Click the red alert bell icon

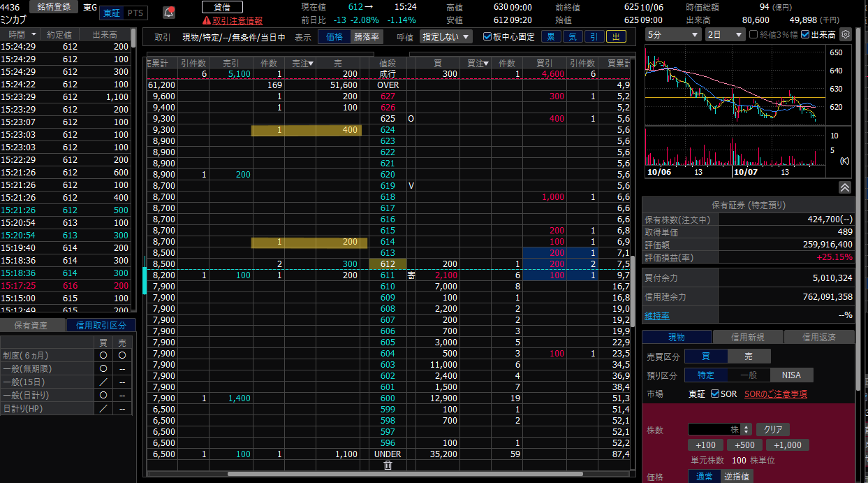pos(169,13)
